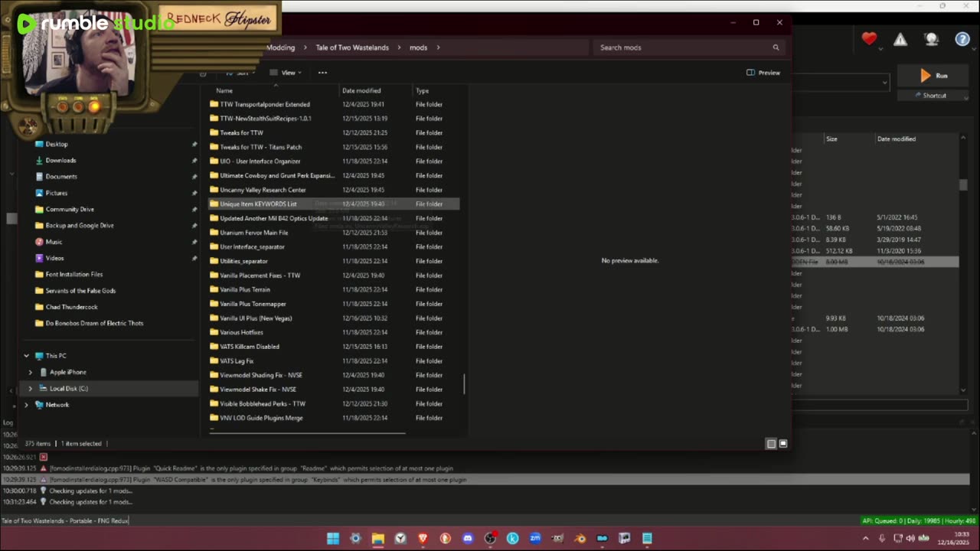The width and height of the screenshot is (980, 551).
Task: Open the three-dots more options menu
Action: point(322,73)
